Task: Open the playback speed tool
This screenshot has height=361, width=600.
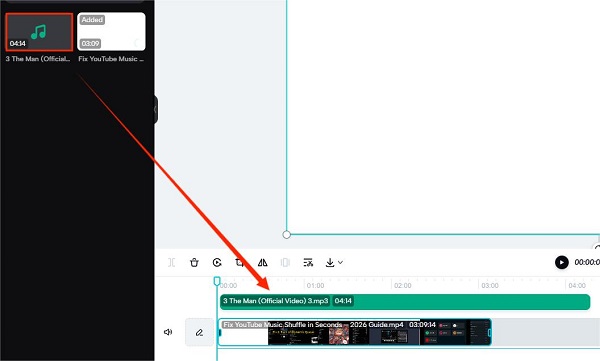Action: [217, 263]
